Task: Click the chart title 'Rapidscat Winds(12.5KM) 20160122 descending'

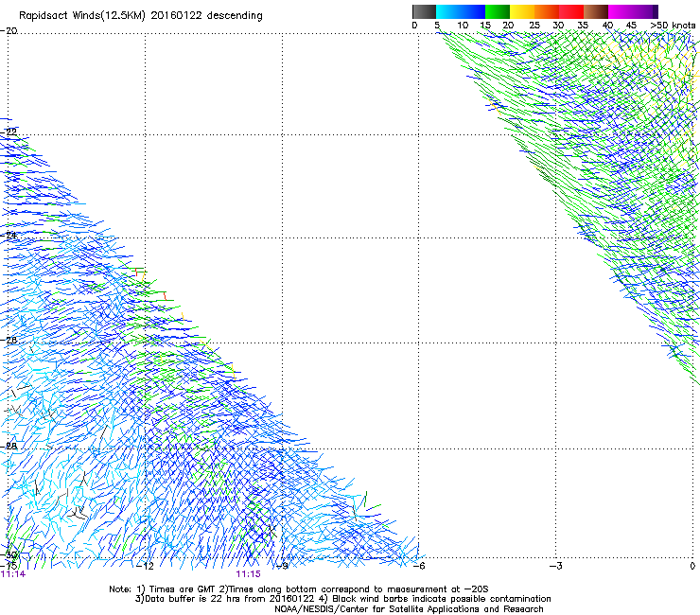Action: pos(141,16)
